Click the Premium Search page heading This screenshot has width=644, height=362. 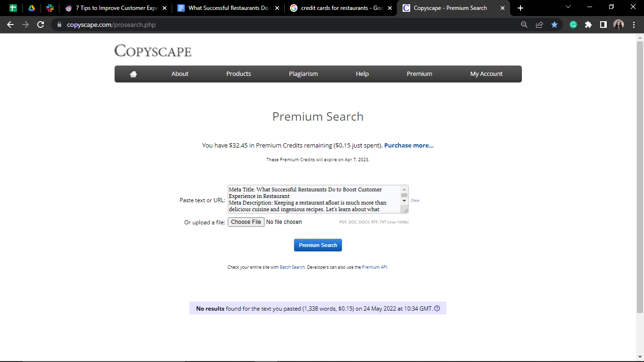(318, 117)
